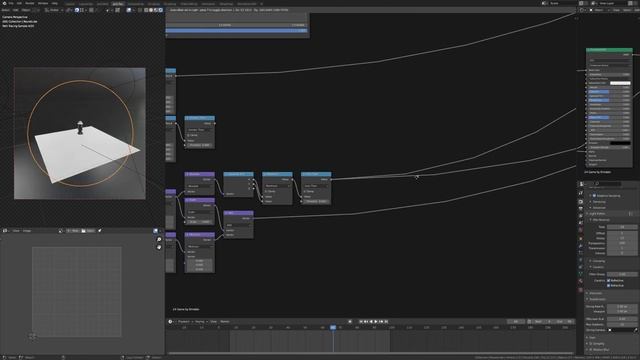Click New image button in image editor
Viewport: 640px width, 360px height.
pos(73,231)
